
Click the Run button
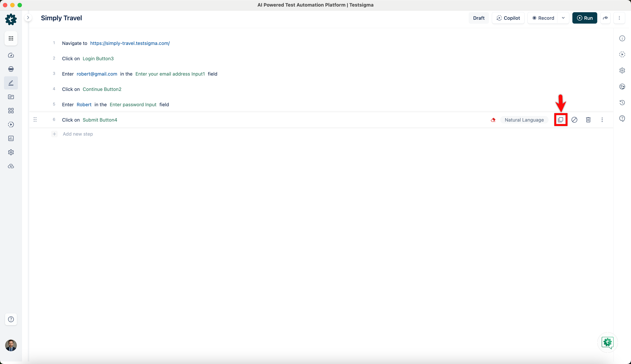[584, 18]
